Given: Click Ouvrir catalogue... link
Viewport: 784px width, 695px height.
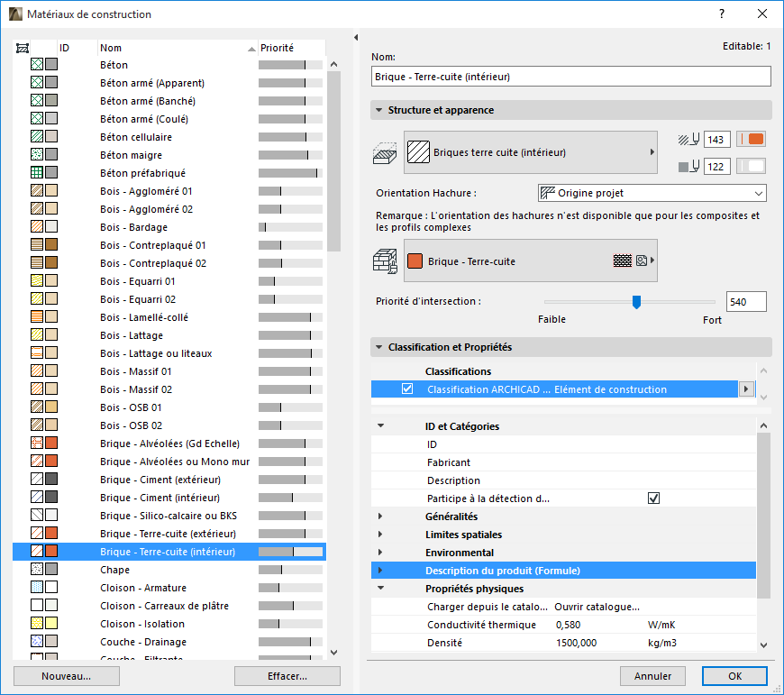Looking at the screenshot, I should tap(597, 607).
